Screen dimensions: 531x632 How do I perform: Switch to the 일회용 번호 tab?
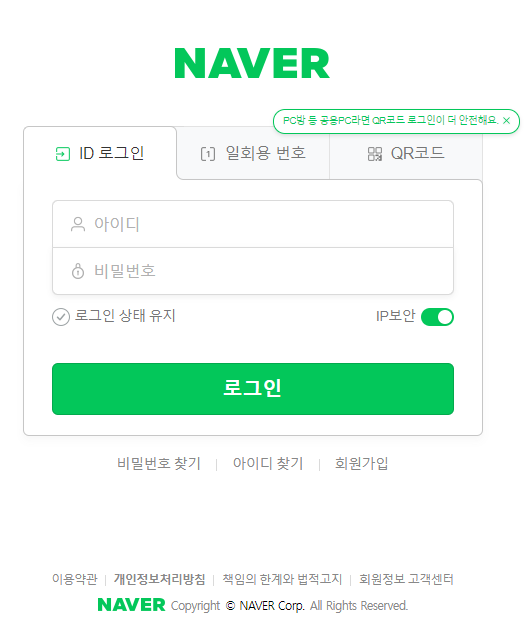click(253, 153)
